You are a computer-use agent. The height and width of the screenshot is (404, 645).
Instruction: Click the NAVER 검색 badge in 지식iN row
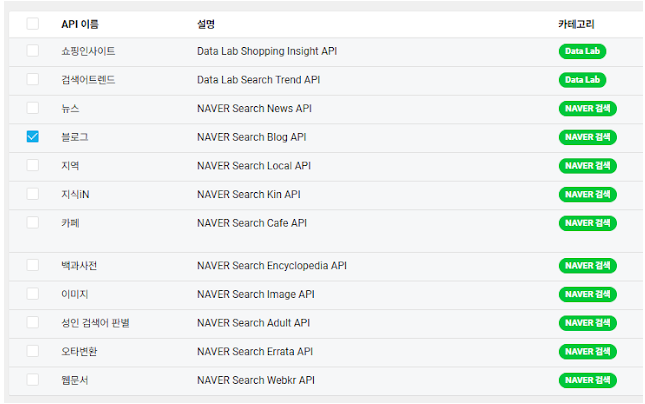(587, 194)
